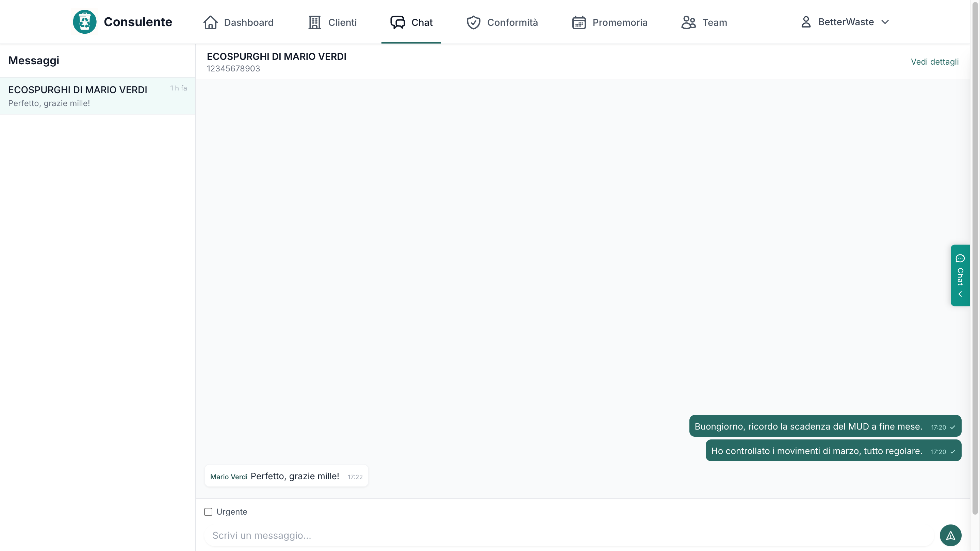Click the send message arrow button
The width and height of the screenshot is (980, 551).
tap(950, 535)
